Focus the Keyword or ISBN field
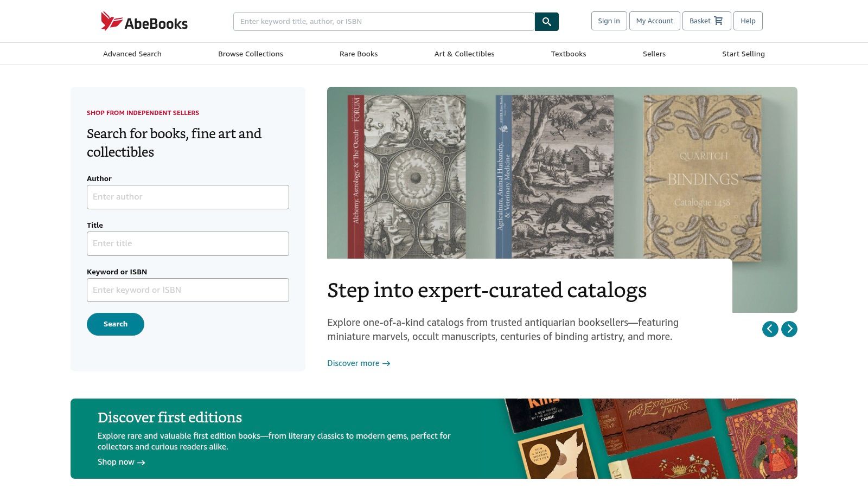 pyautogui.click(x=188, y=290)
